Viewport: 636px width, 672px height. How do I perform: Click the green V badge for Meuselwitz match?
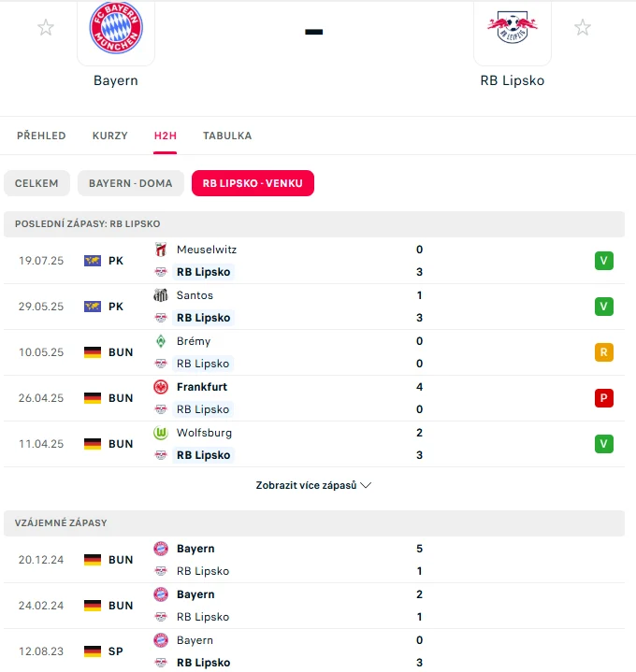click(x=604, y=261)
